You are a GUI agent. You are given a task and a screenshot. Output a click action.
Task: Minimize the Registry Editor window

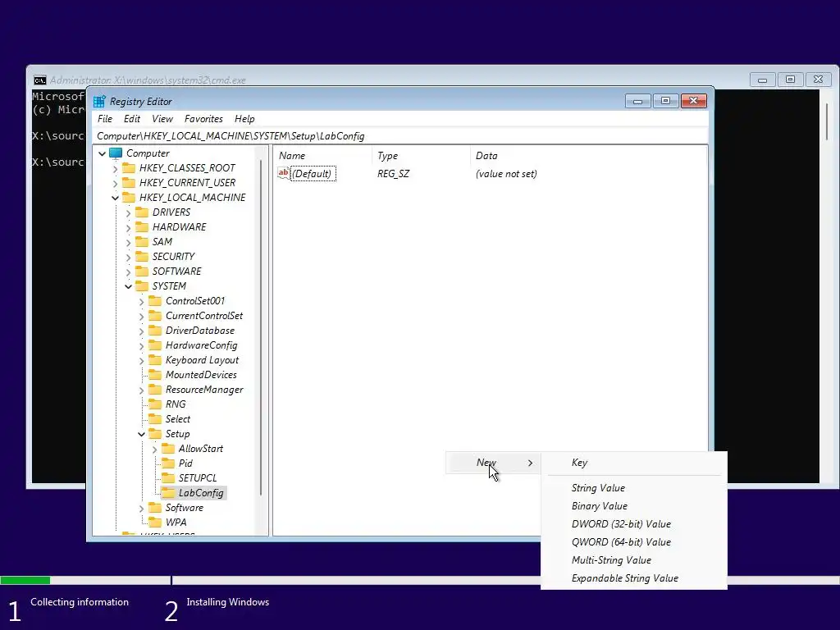[x=637, y=101]
